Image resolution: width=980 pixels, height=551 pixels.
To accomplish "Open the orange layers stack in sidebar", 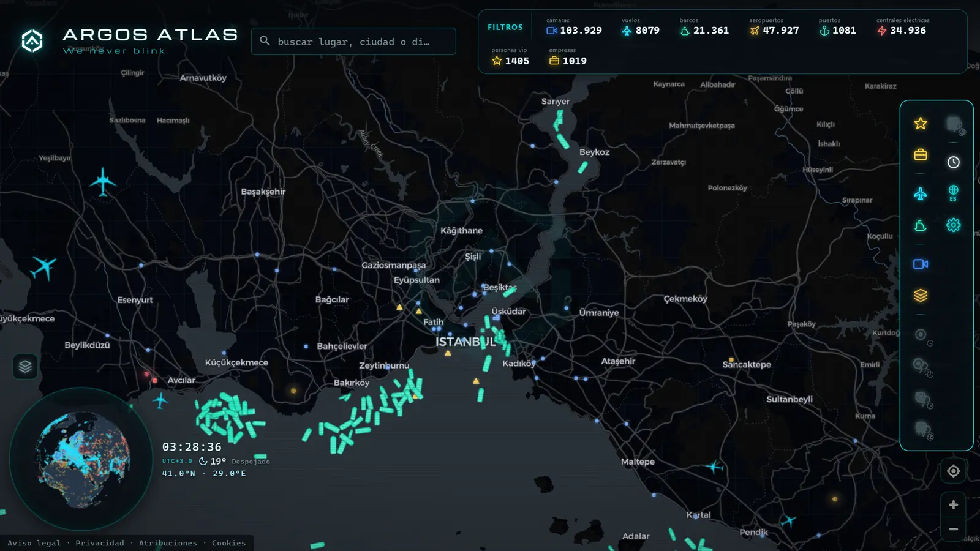I will coord(920,295).
